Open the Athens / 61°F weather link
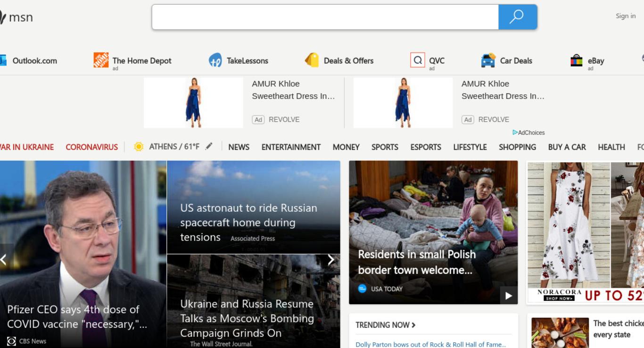644x348 pixels. tap(174, 147)
